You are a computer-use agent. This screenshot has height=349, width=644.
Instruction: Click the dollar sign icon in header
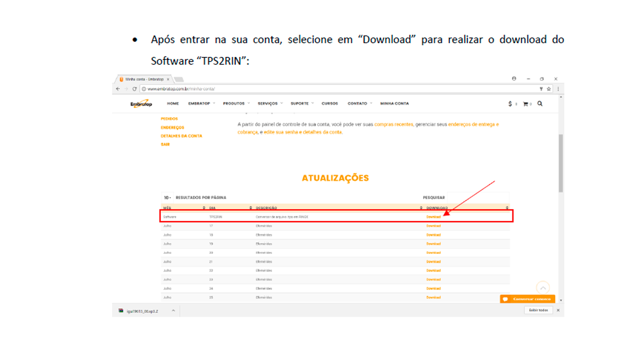510,104
